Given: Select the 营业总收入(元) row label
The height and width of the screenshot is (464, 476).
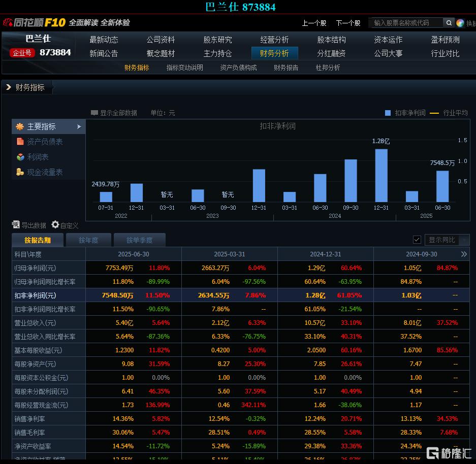Looking at the screenshot, I should click(35, 323).
